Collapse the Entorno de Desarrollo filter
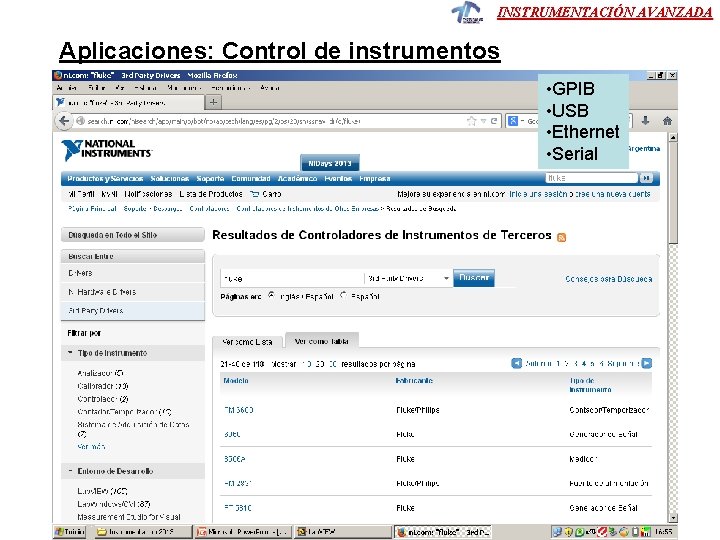Viewport: 720px width, 540px height. [x=70, y=471]
